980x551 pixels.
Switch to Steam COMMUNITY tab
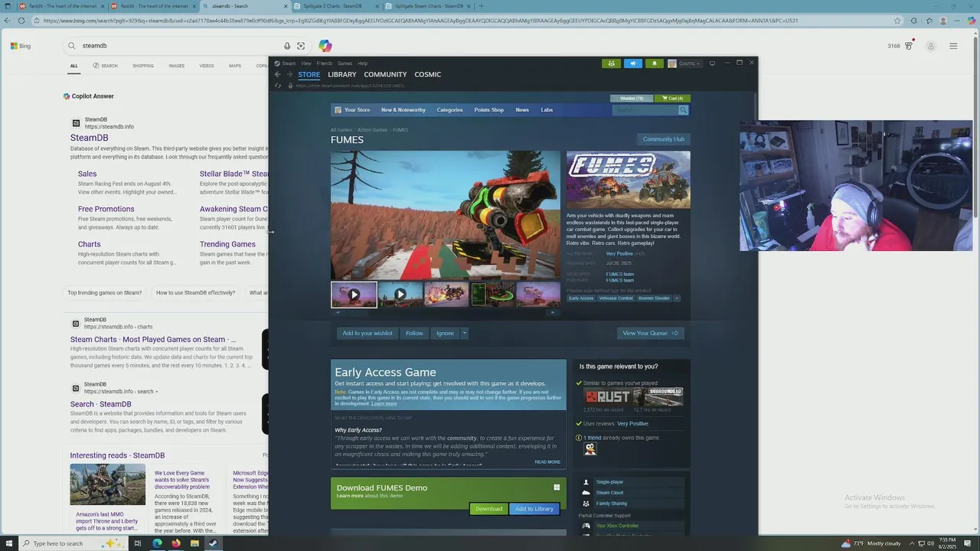(x=385, y=74)
